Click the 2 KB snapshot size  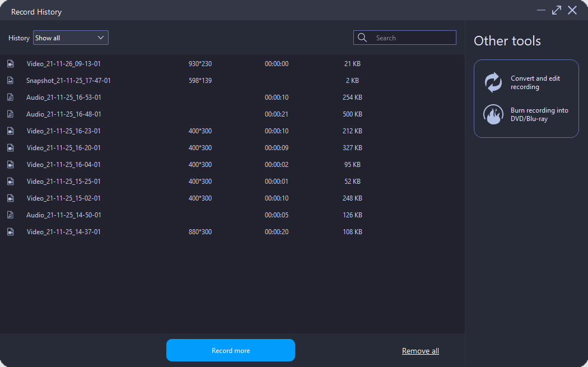(x=352, y=81)
